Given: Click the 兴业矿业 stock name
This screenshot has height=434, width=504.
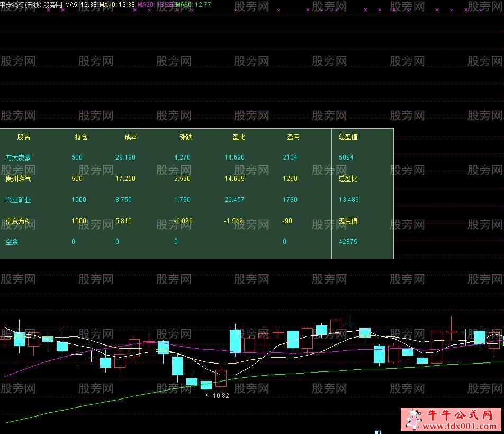Looking at the screenshot, I should click(x=18, y=200).
